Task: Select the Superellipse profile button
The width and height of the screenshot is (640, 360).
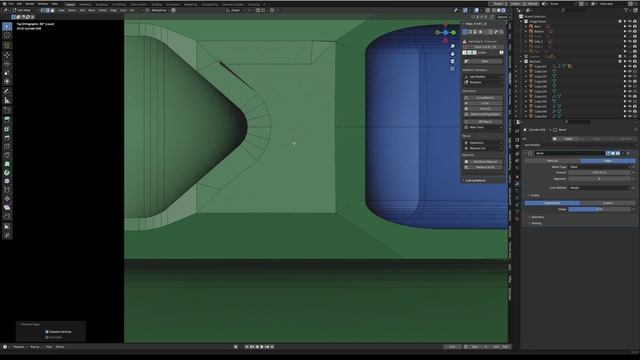Action: pyautogui.click(x=552, y=203)
